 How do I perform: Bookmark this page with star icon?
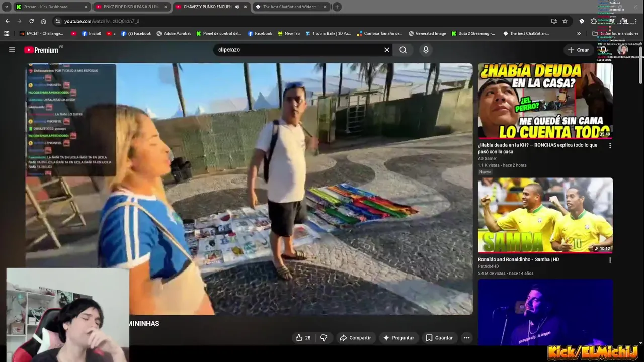565,21
